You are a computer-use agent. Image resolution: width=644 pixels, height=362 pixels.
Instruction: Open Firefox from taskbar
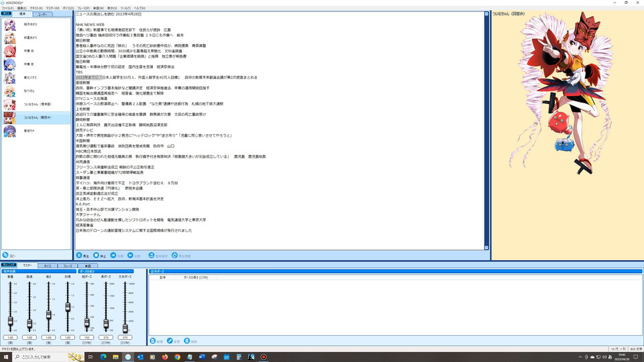pos(165,357)
